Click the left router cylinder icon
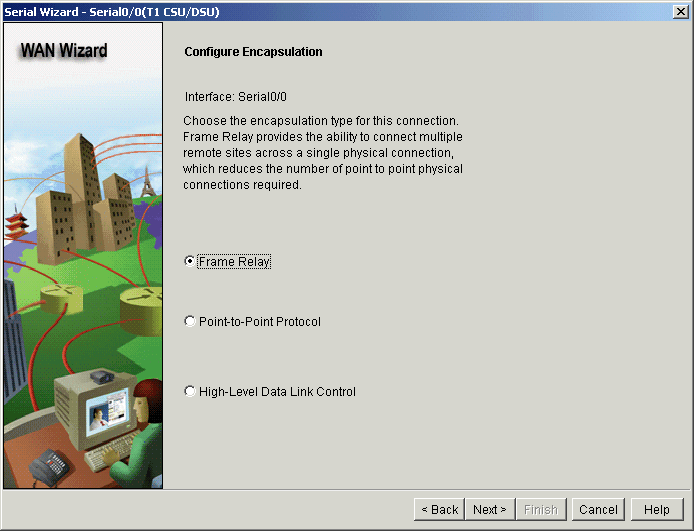The height and width of the screenshot is (531, 694). (x=61, y=299)
